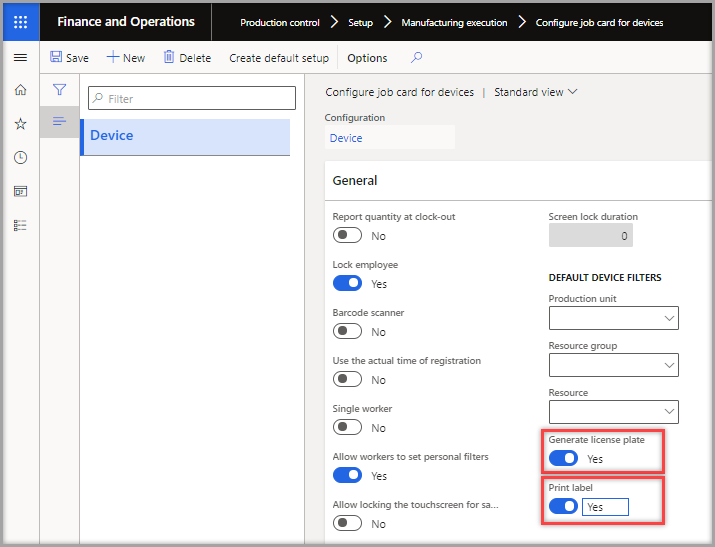Enable Single worker toggle
Screen dimensions: 715x547
click(347, 427)
